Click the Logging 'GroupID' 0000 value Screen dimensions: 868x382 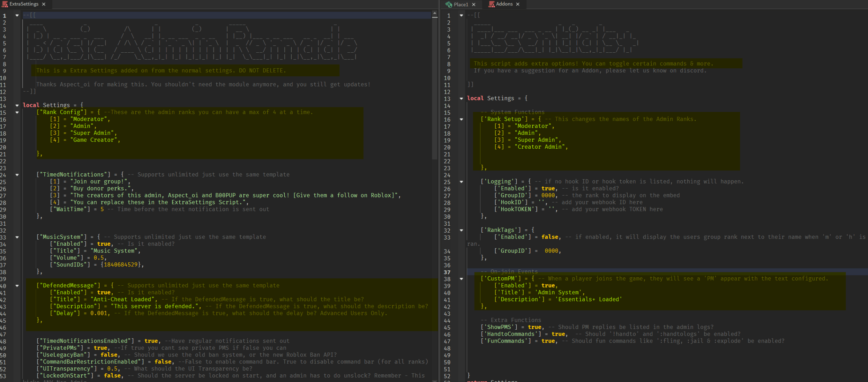click(x=548, y=195)
